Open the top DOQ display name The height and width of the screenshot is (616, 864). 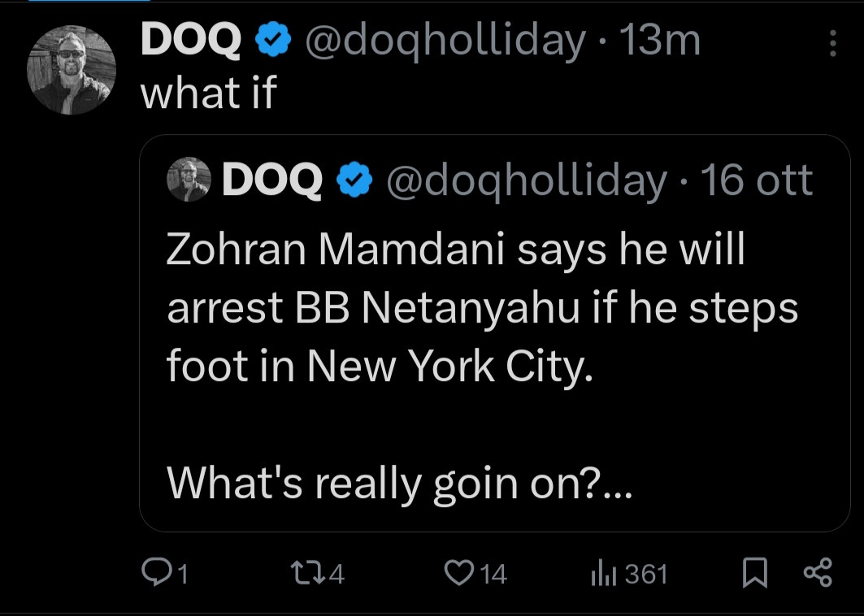(x=191, y=41)
